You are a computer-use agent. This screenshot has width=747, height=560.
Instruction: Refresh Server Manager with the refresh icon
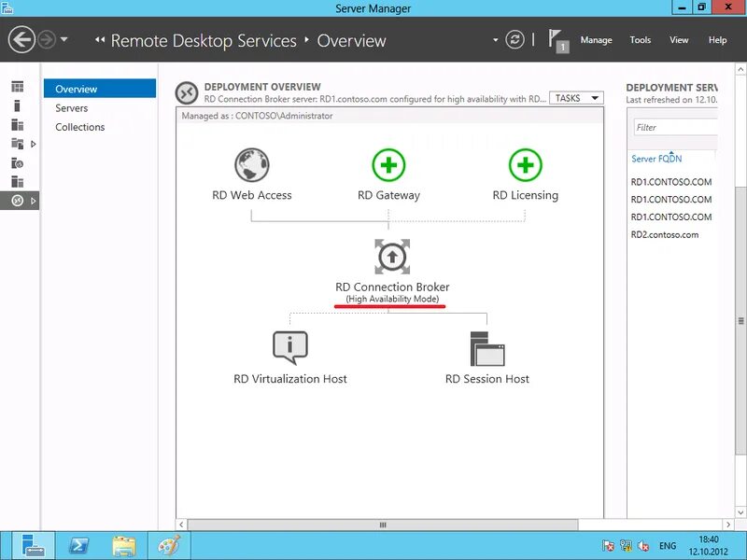[x=515, y=39]
